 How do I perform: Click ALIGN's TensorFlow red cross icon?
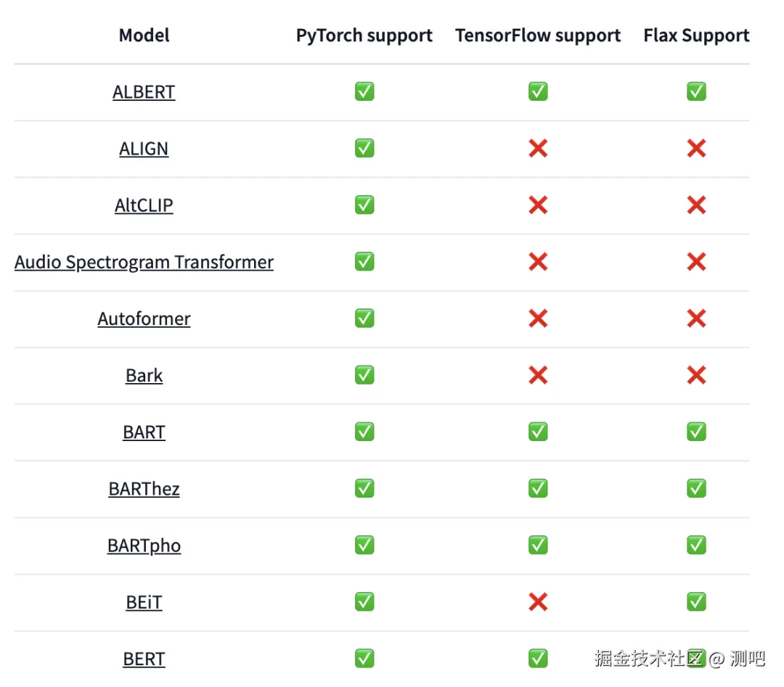tap(538, 149)
